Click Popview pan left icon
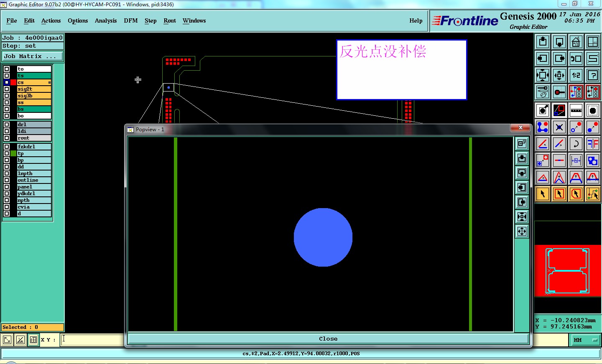Screen dimensions: 602x364 (x=522, y=188)
